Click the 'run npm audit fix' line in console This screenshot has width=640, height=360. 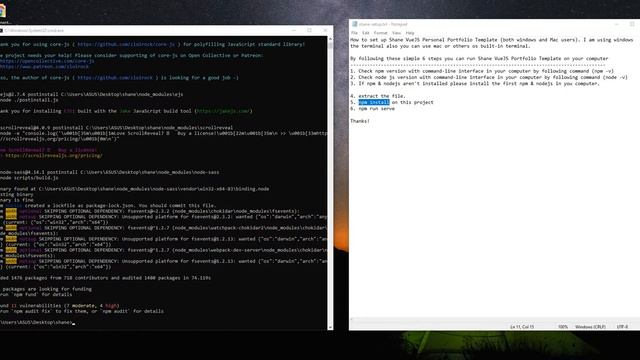pos(82,311)
